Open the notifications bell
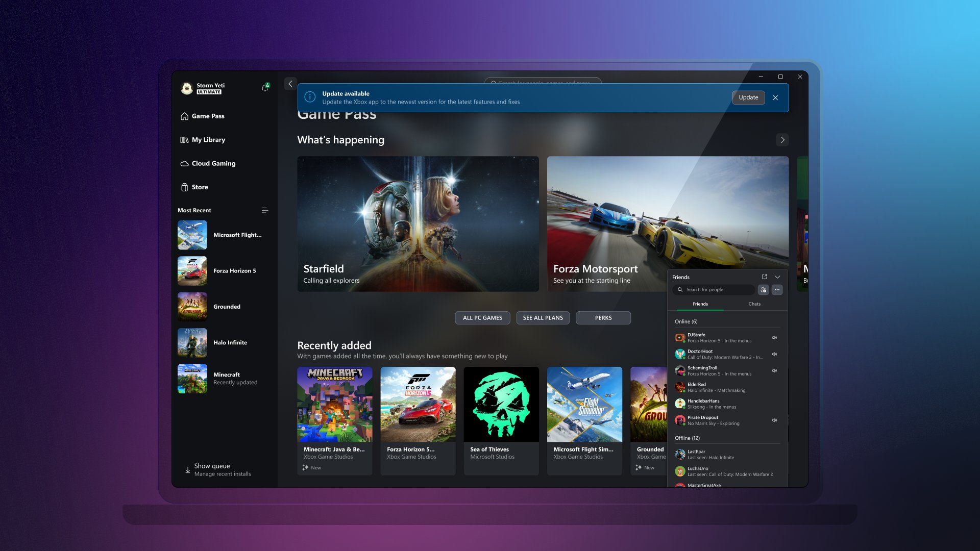980x551 pixels. tap(265, 88)
